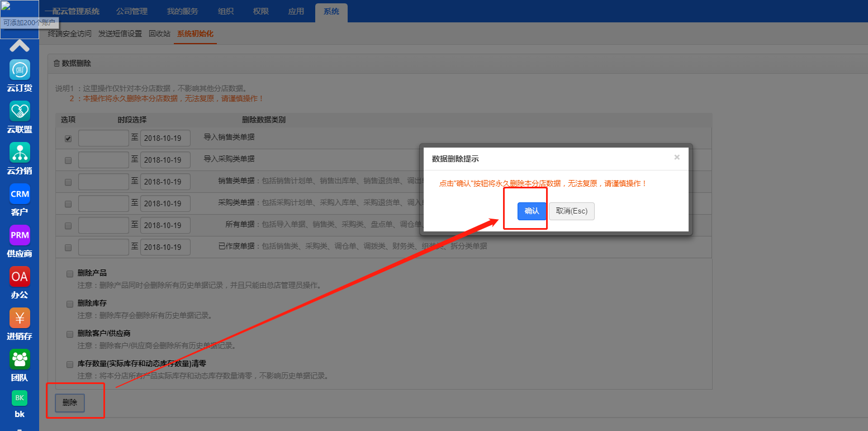Open the 云联盟 heart icon
This screenshot has width=868, height=431.
(x=20, y=111)
